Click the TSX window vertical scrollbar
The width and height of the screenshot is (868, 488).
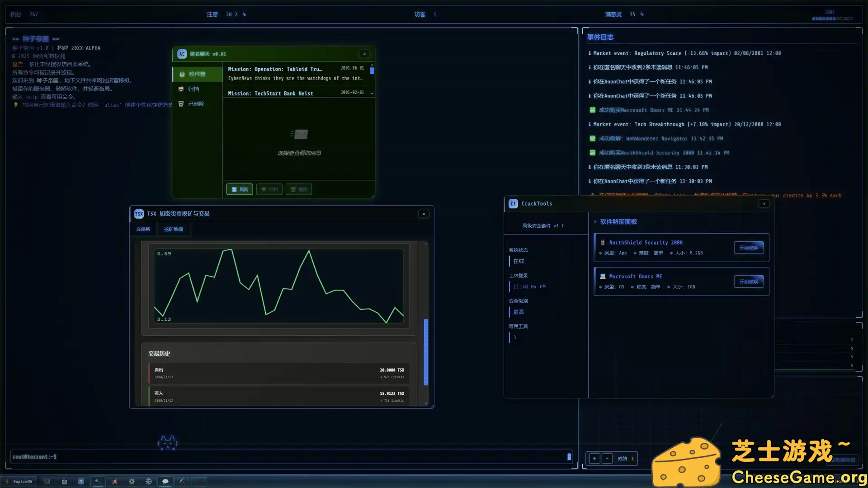point(426,352)
